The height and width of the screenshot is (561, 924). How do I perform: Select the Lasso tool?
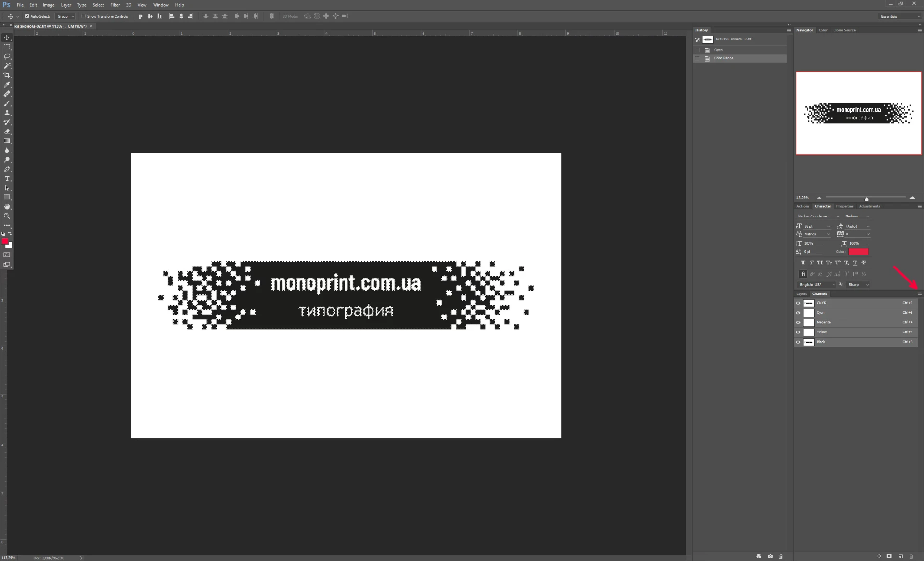click(x=7, y=56)
